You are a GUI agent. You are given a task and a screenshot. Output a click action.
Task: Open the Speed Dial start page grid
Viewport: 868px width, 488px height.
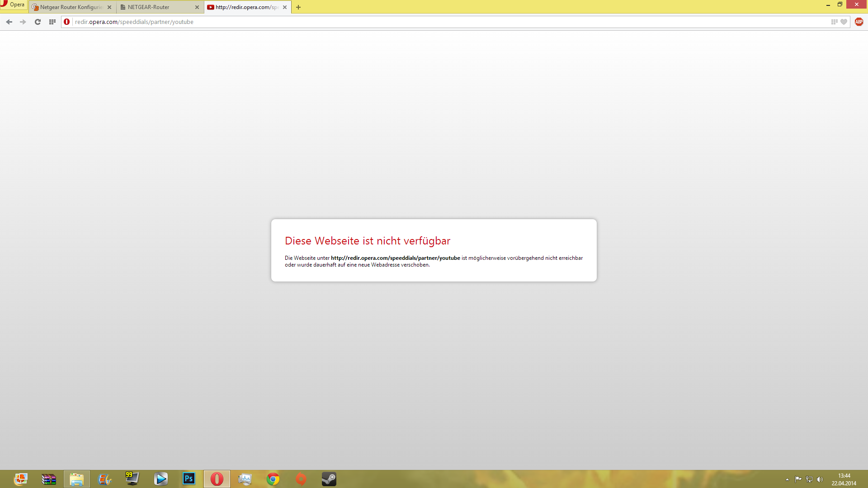(52, 22)
